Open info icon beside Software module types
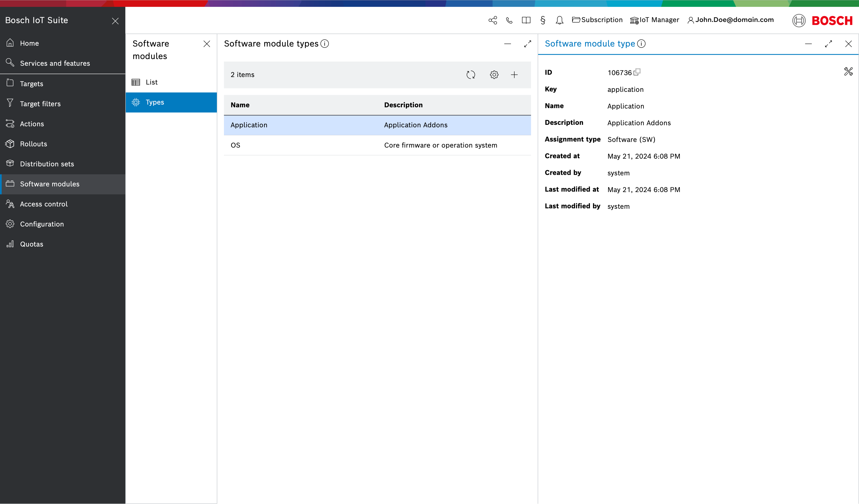Viewport: 859px width, 504px height. coord(324,44)
